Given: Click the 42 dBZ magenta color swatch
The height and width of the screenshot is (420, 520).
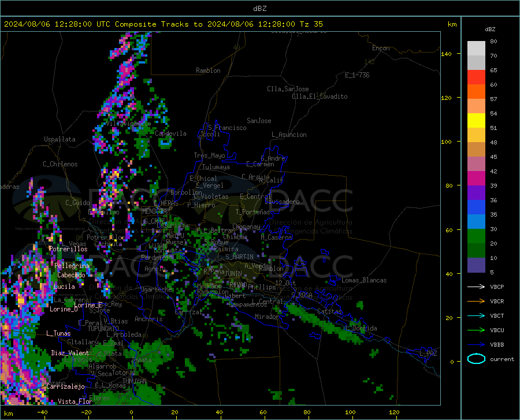Looking at the screenshot, I should point(476,179).
